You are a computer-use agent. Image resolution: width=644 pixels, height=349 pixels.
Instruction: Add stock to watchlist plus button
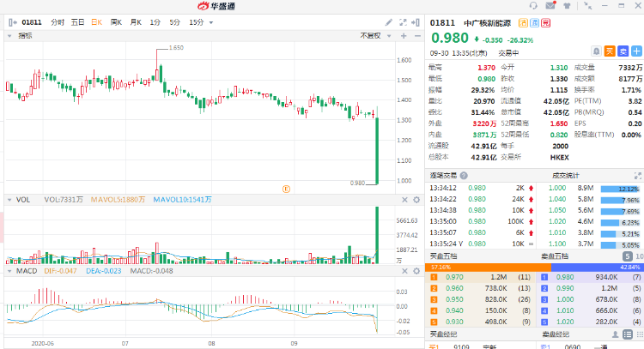click(x=636, y=51)
